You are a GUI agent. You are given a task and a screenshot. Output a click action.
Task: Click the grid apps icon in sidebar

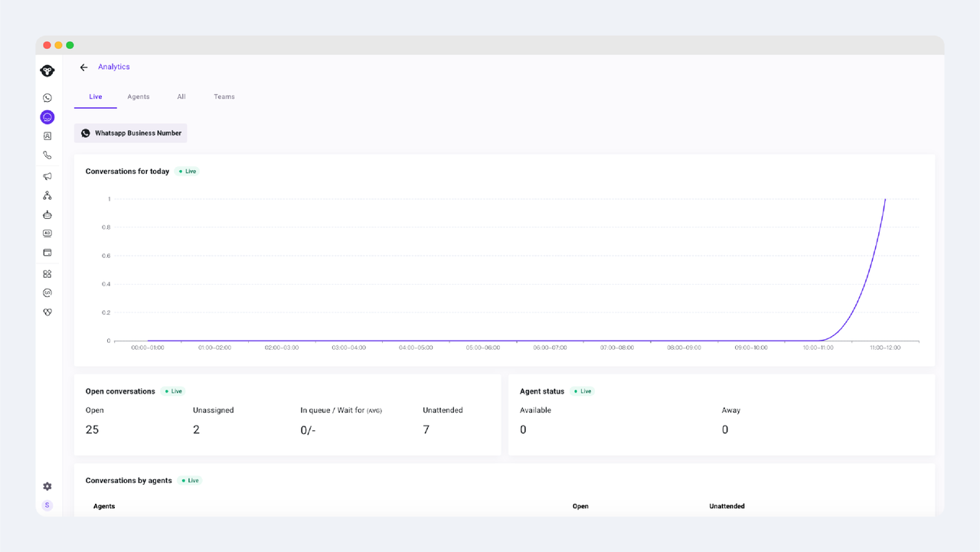click(47, 274)
